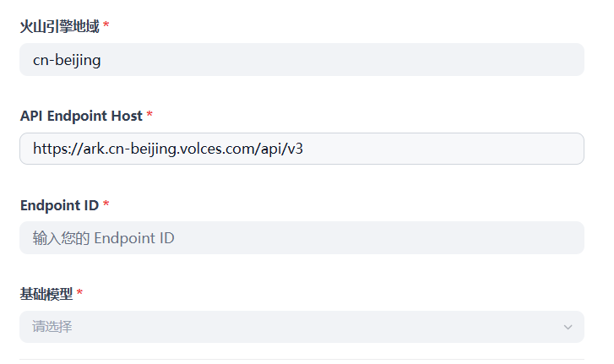Viewport: 614px width, 364px height.
Task: Select the "请选择" placeholder text
Action: [x=52, y=327]
